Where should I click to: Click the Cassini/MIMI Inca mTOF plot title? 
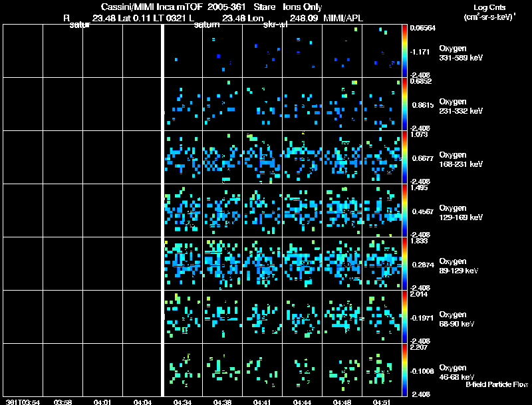click(211, 7)
